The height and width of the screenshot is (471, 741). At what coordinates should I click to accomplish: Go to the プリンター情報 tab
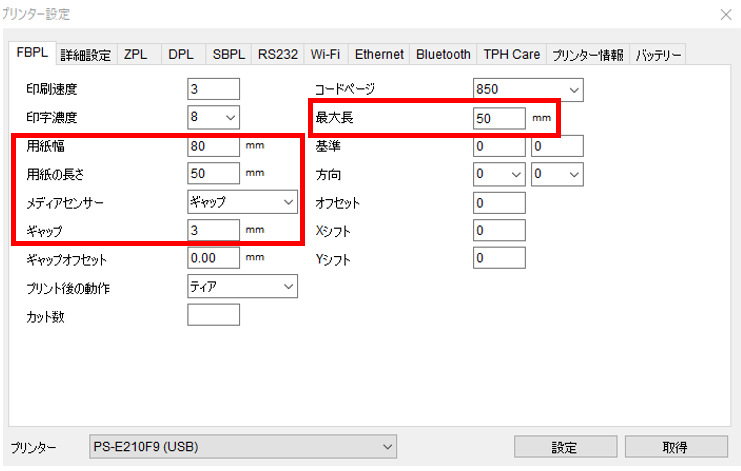point(588,54)
